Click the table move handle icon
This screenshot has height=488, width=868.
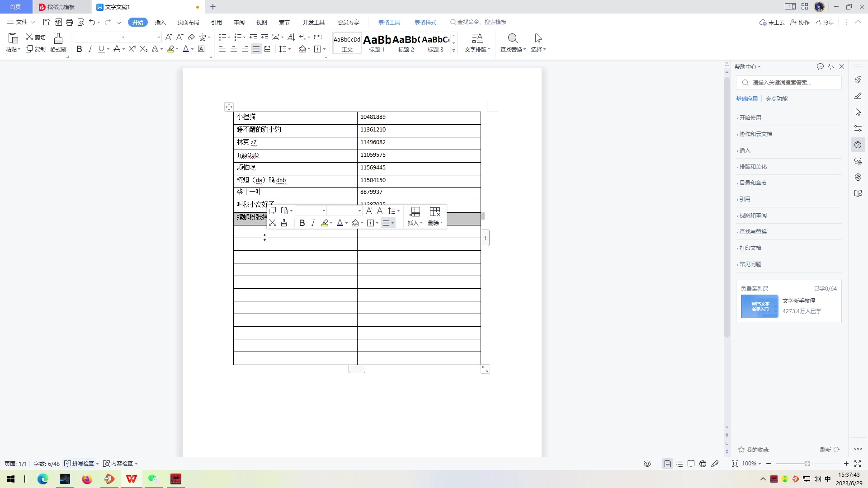(229, 107)
